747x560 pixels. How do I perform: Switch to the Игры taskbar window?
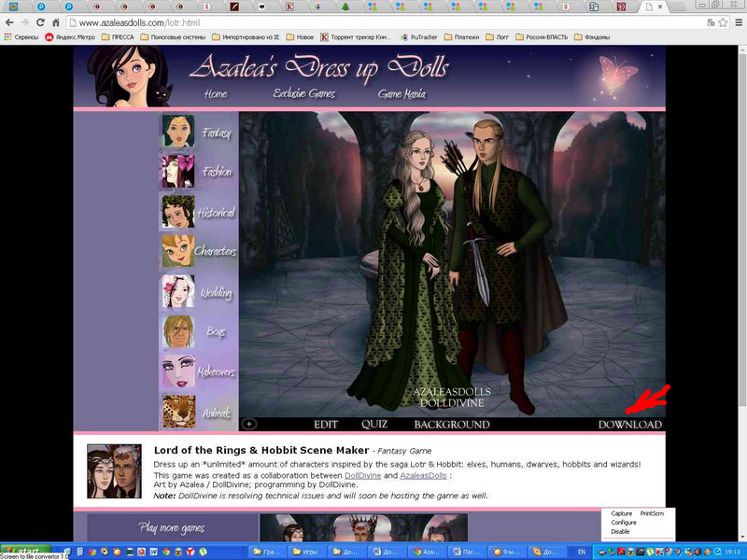305,552
